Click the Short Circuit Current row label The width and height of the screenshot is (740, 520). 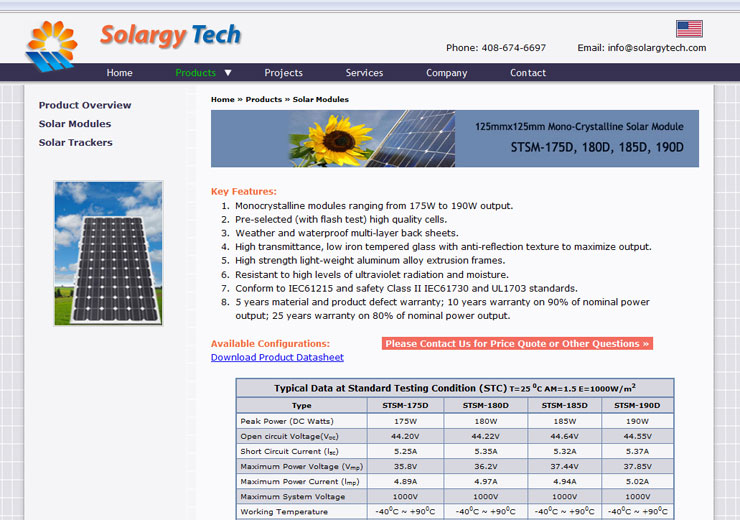(289, 452)
